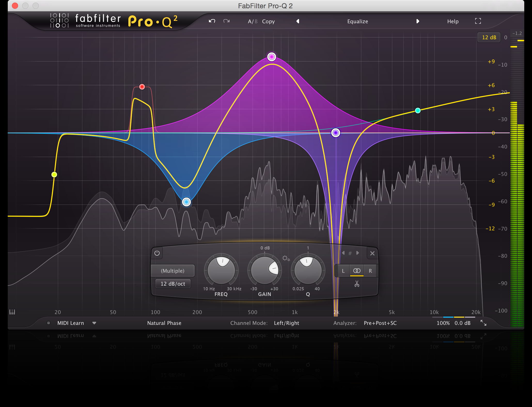The width and height of the screenshot is (532, 407).
Task: Click the undo arrow icon
Action: (x=212, y=21)
